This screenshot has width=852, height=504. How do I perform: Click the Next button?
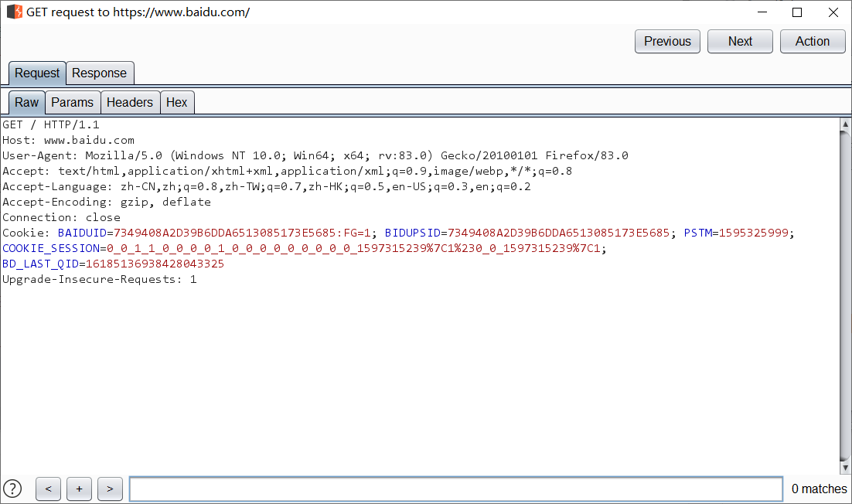click(x=740, y=41)
